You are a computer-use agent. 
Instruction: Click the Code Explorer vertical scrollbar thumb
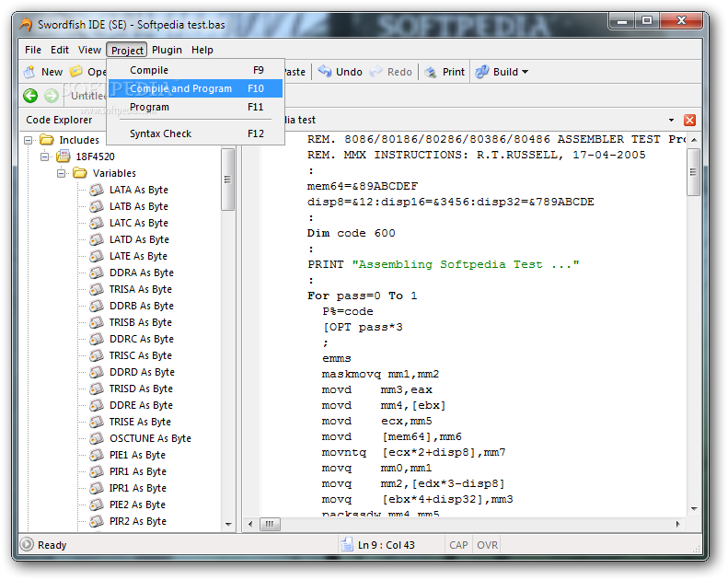pyautogui.click(x=227, y=180)
